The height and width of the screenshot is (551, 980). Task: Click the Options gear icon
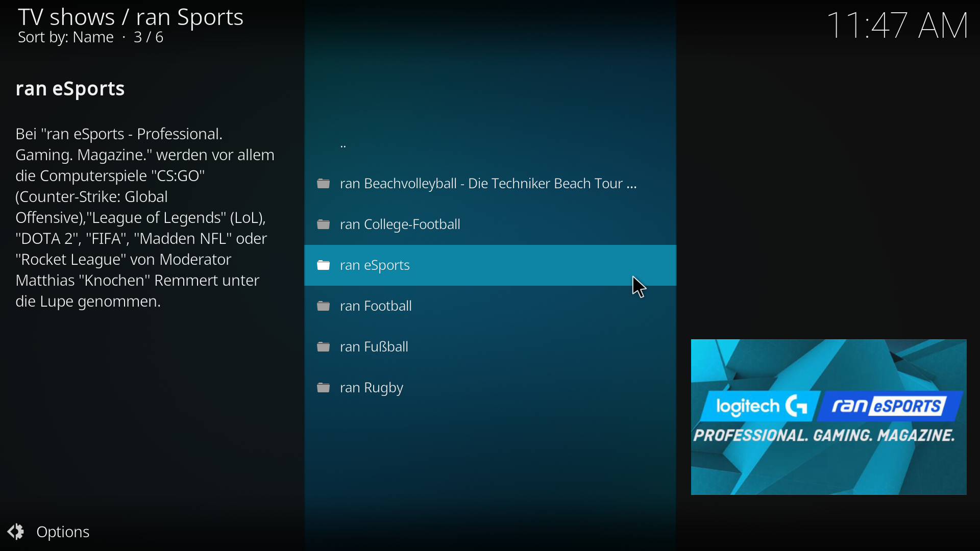point(16,532)
